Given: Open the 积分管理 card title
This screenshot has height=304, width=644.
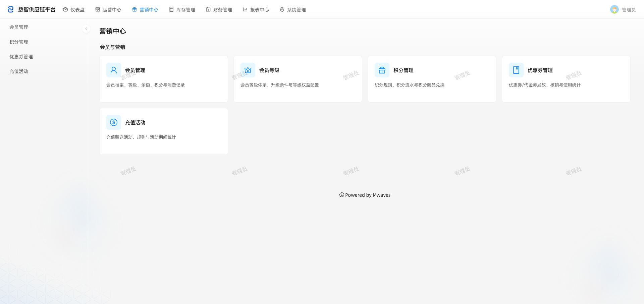Looking at the screenshot, I should pyautogui.click(x=404, y=70).
